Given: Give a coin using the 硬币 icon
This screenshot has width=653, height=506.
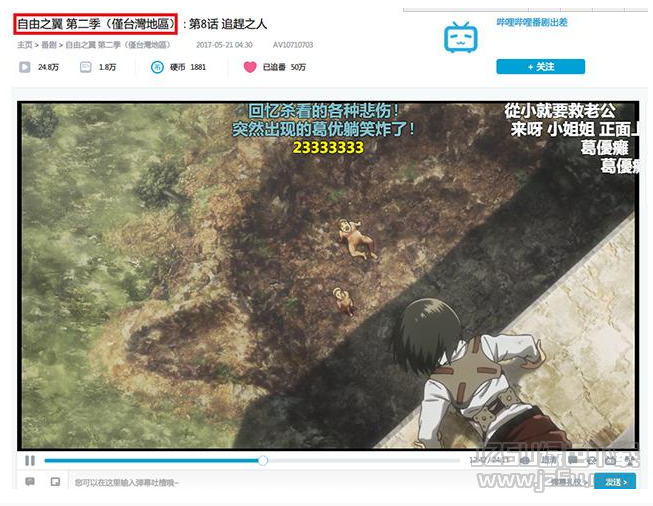Looking at the screenshot, I should [x=157, y=67].
